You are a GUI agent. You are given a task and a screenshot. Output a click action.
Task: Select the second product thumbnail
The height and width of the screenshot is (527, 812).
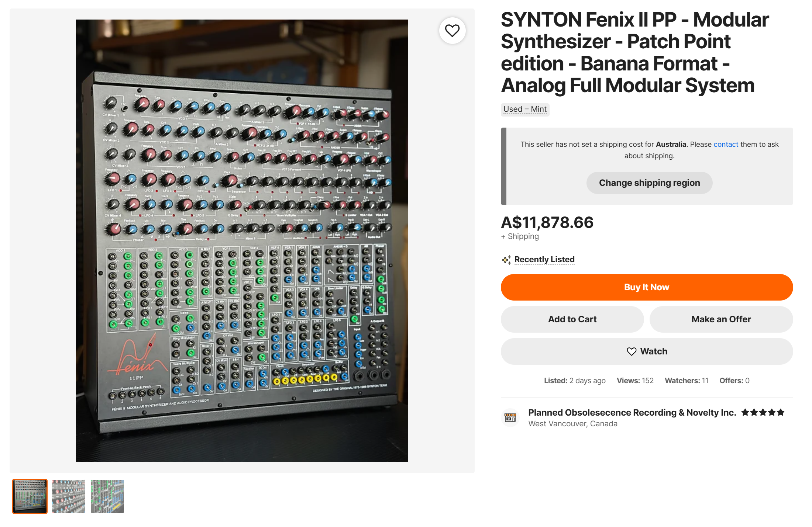(69, 496)
